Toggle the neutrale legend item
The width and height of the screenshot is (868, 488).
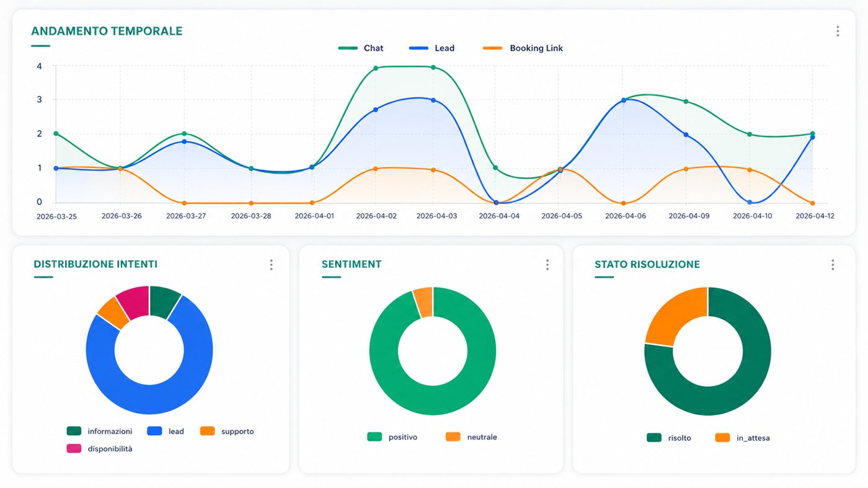[x=471, y=437]
